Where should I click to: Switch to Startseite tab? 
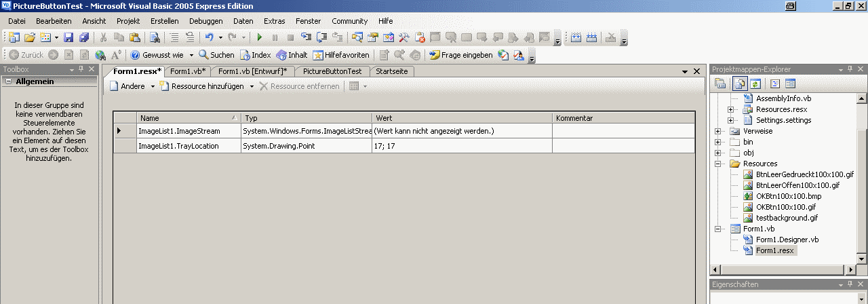tap(392, 71)
